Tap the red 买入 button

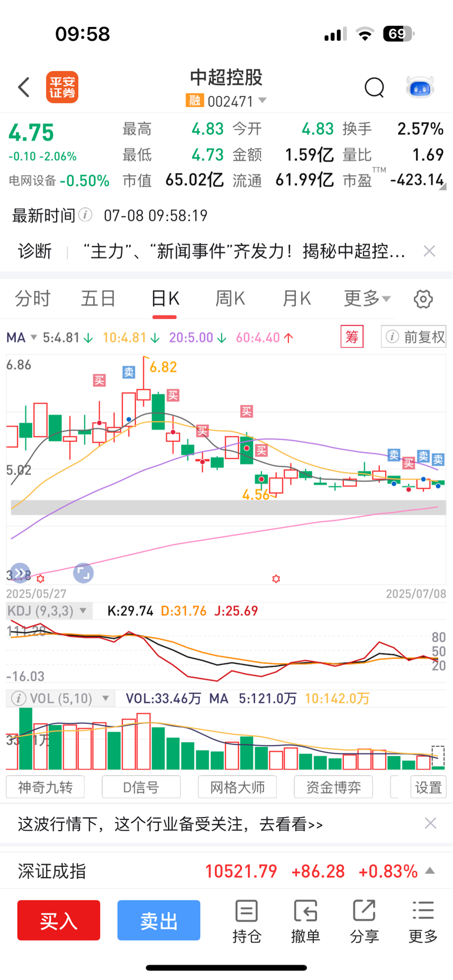(x=59, y=920)
